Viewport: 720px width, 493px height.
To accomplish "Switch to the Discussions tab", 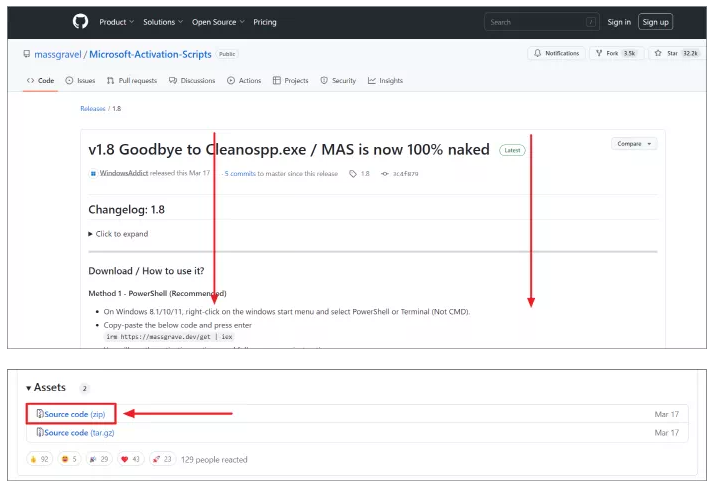I will click(x=192, y=80).
